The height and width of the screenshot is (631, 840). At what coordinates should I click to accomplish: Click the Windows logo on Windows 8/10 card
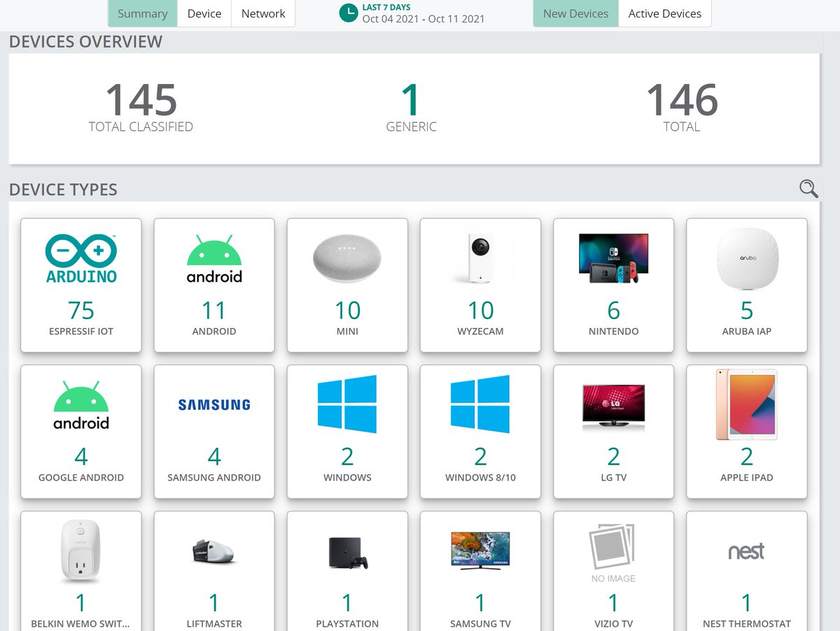click(x=480, y=404)
